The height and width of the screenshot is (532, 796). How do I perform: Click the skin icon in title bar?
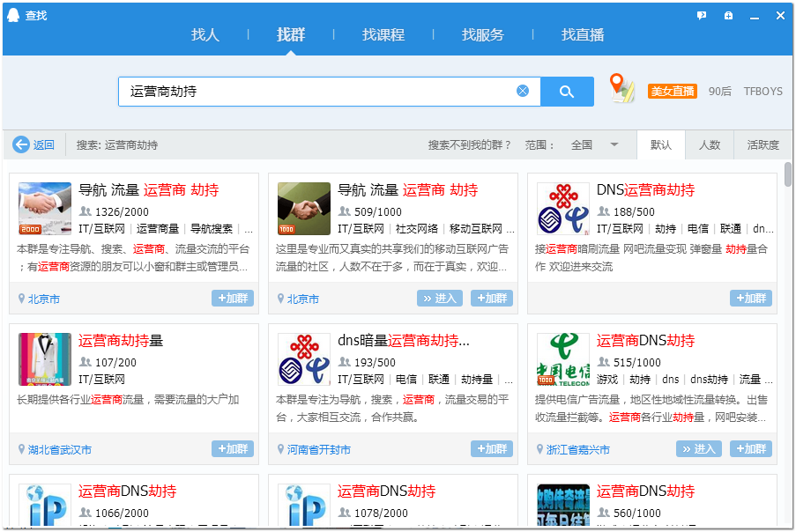(728, 16)
